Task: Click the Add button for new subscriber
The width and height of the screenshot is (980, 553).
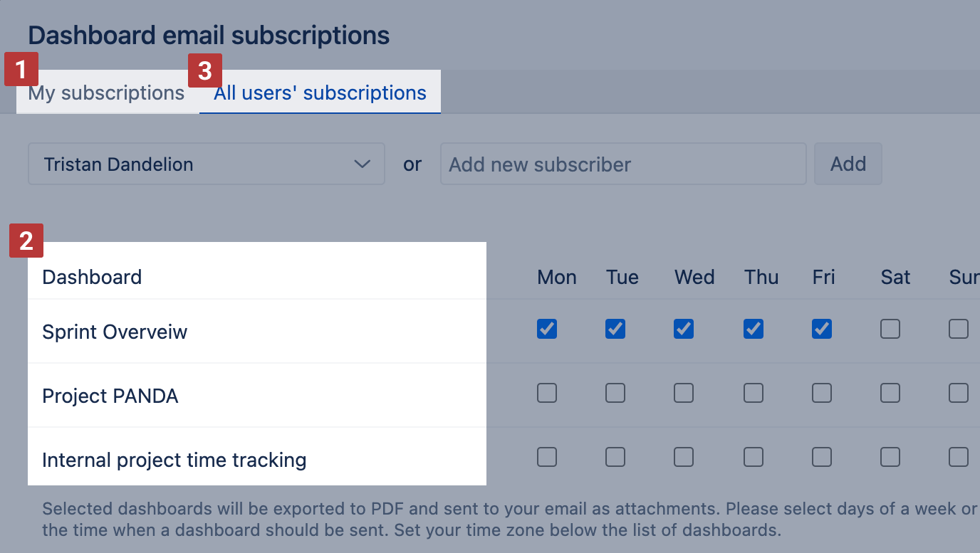Action: pos(848,164)
